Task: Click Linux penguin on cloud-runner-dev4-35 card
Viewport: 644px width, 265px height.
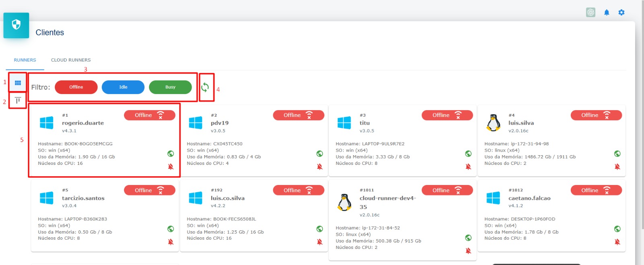Action: [x=344, y=202]
